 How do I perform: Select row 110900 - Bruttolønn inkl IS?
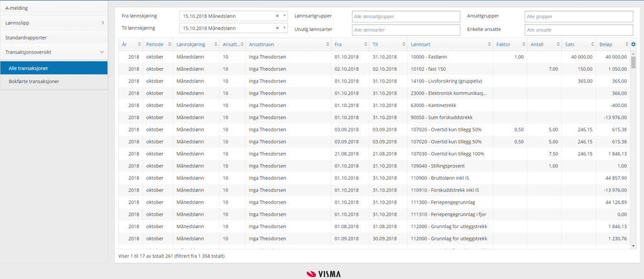[x=374, y=178]
